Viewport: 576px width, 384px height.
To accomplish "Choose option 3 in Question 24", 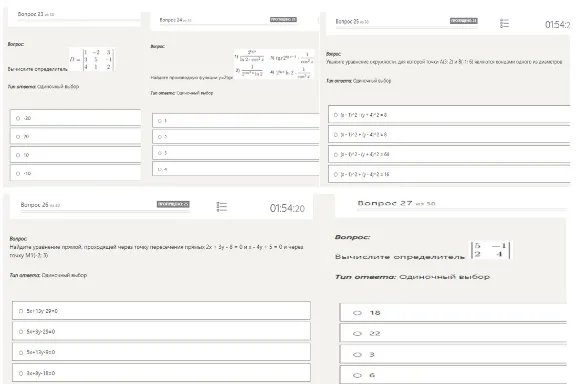I will 235,153.
